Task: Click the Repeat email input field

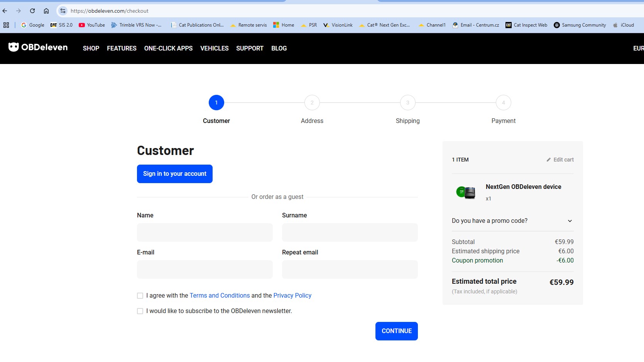Action: (x=350, y=269)
